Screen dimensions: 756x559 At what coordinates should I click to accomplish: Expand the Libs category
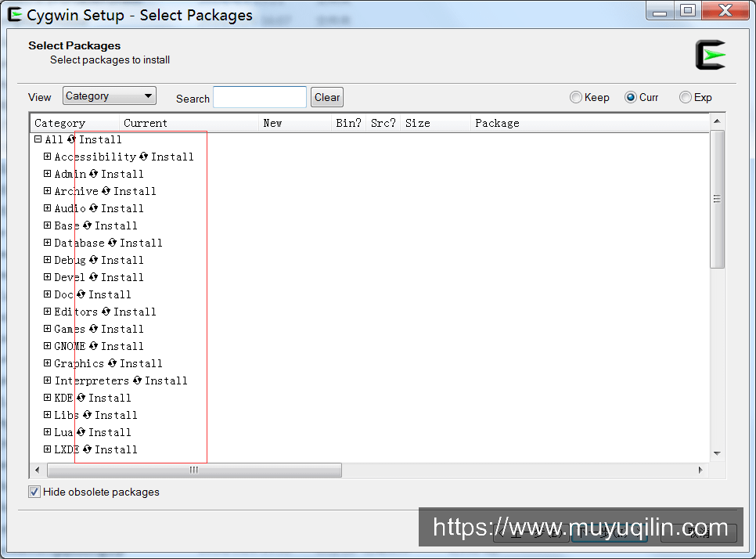click(x=47, y=415)
